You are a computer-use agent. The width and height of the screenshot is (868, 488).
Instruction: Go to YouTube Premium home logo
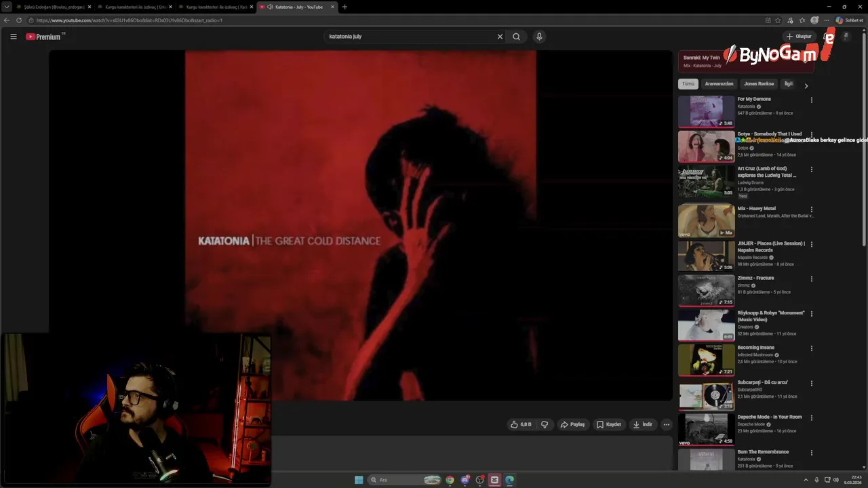point(45,37)
